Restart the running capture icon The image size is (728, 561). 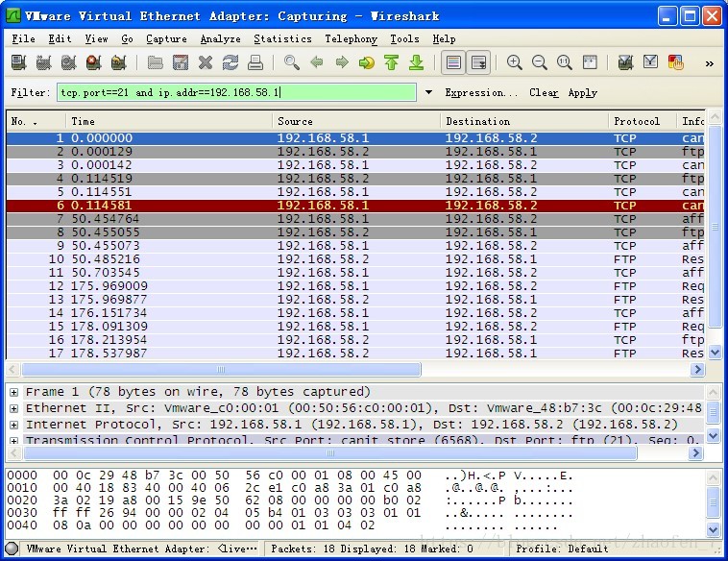point(119,62)
